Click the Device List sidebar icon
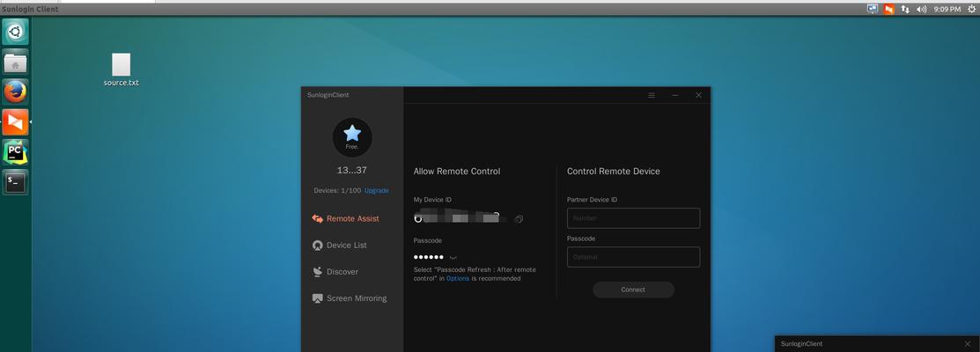 tap(318, 246)
